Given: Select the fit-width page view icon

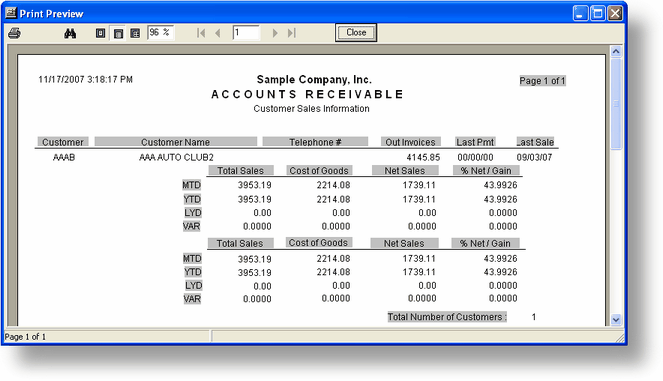Looking at the screenshot, I should [x=118, y=33].
